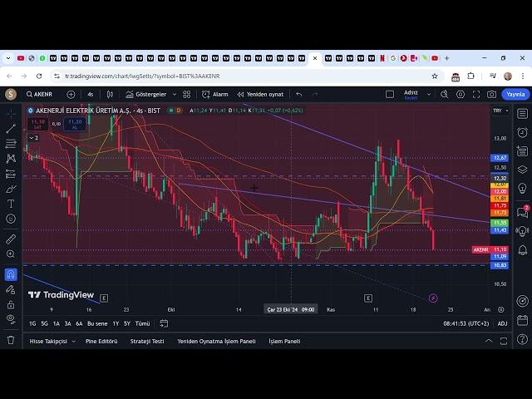Open the emoji icons tool

11,219
